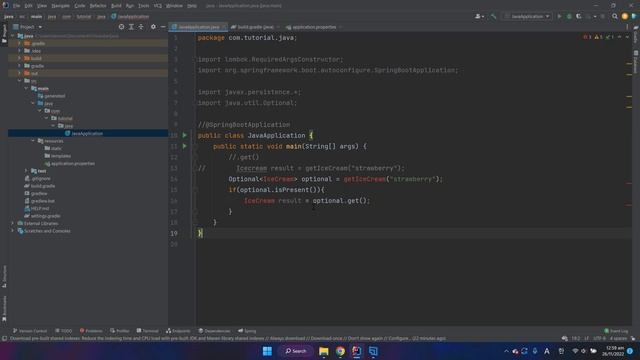Click IntelliJ IDEA icon in taskbar

[356, 351]
